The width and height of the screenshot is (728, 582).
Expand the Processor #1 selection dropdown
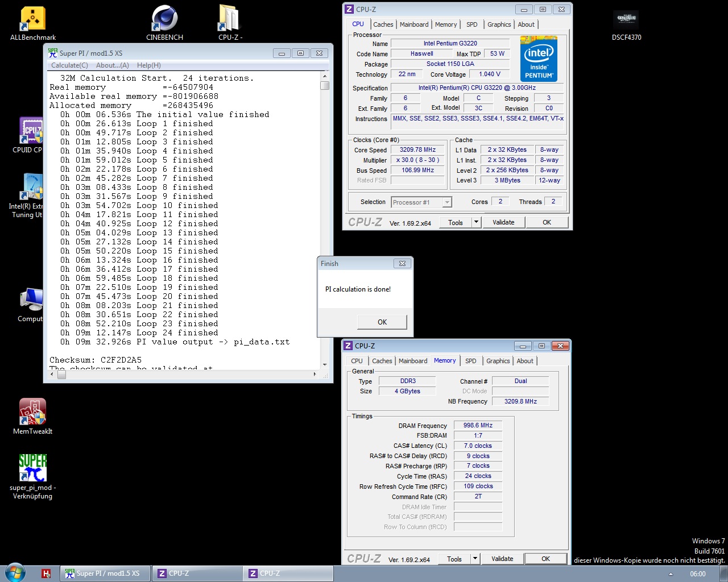point(447,202)
